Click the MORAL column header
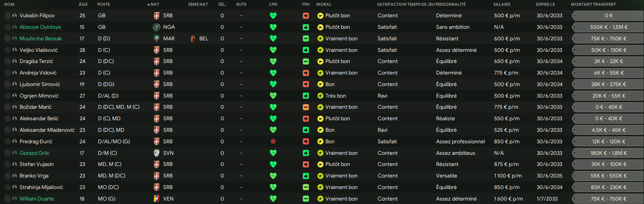Viewport: 644px width, 204px height. [324, 4]
